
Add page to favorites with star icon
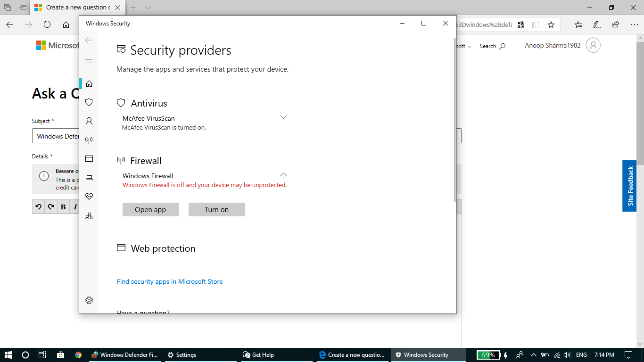(x=551, y=25)
